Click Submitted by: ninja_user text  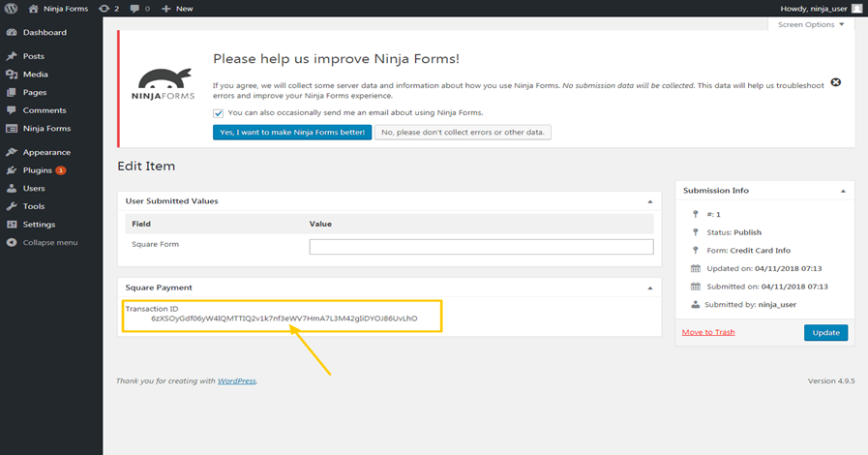pos(750,304)
